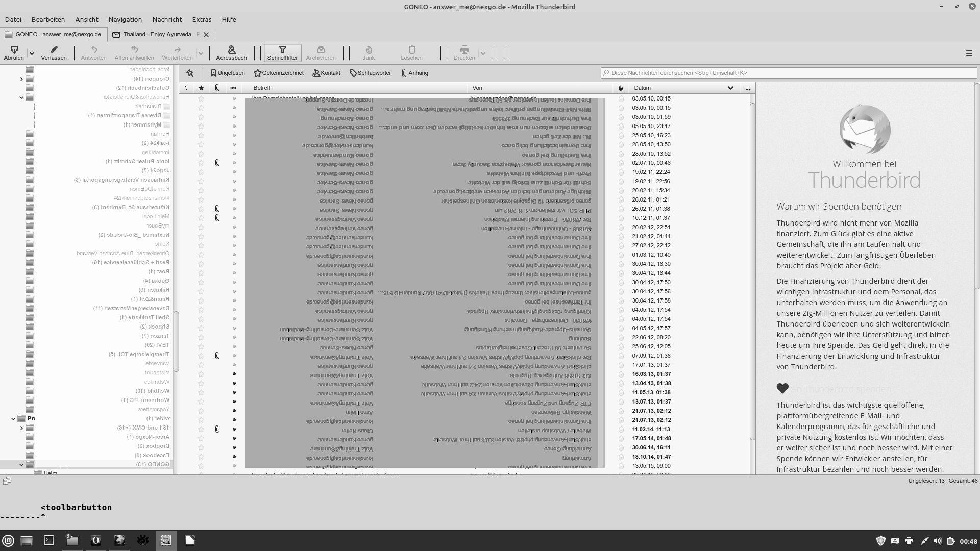Filter messages with Anhang attachment
The image size is (980, 551).
[414, 73]
